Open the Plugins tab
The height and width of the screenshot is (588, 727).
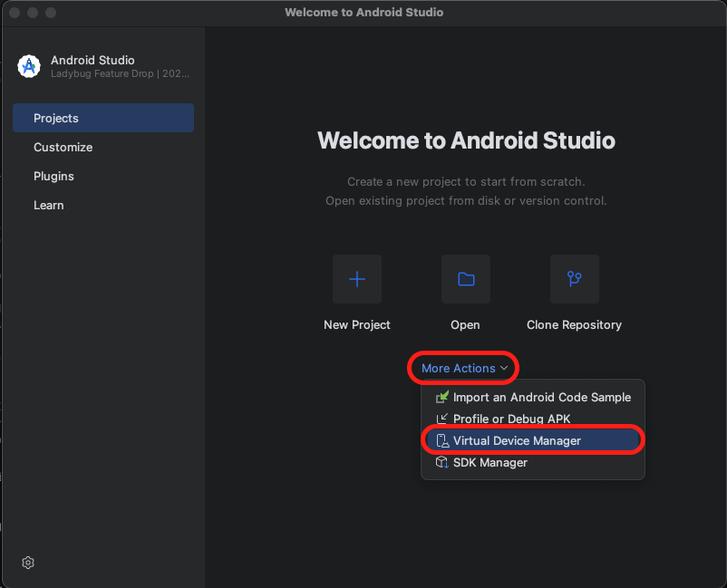103,177
